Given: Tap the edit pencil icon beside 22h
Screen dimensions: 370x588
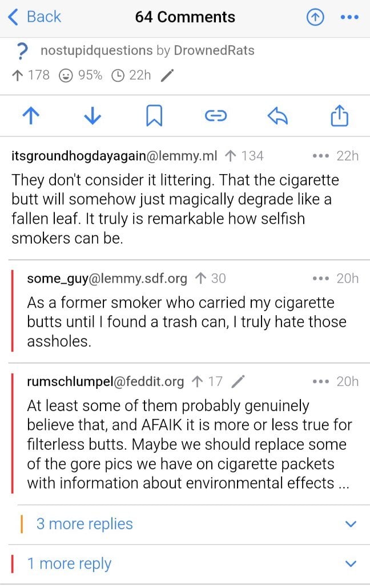Looking at the screenshot, I should 167,75.
